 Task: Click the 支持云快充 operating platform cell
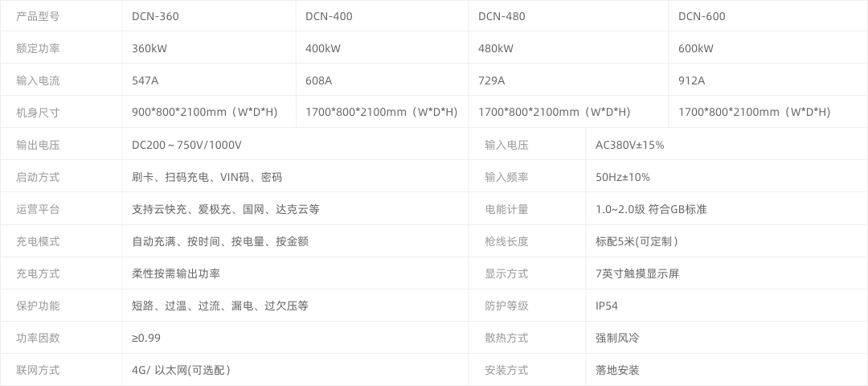(x=225, y=209)
